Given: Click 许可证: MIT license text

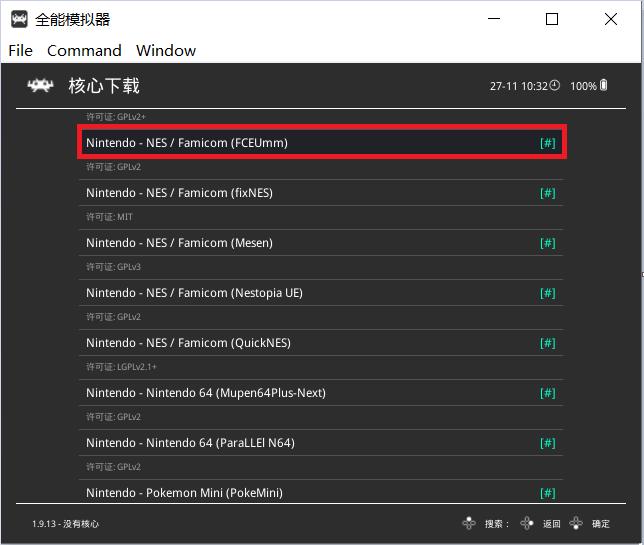Looking at the screenshot, I should coord(109,217).
